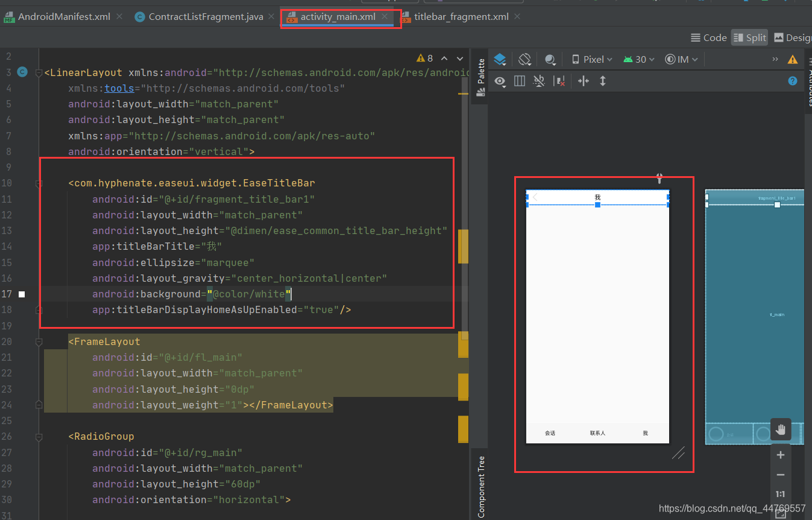812x520 pixels.
Task: Select the 我 radio button in preview bottom bar
Action: 645,433
